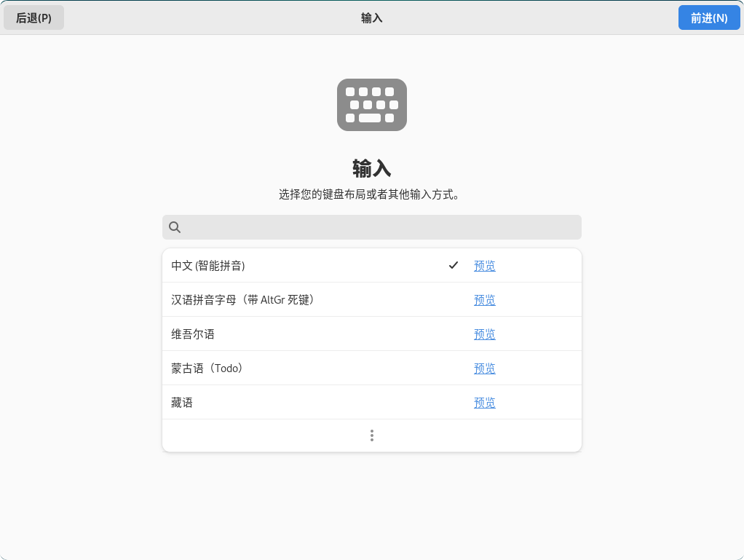744x560 pixels.
Task: Select the 藏语 keyboard layout
Action: click(291, 402)
